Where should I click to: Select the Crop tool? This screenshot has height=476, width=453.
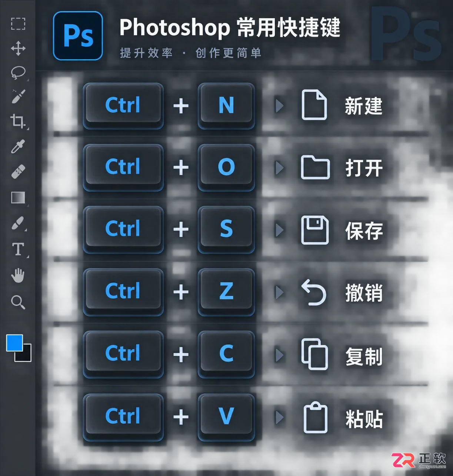[18, 121]
